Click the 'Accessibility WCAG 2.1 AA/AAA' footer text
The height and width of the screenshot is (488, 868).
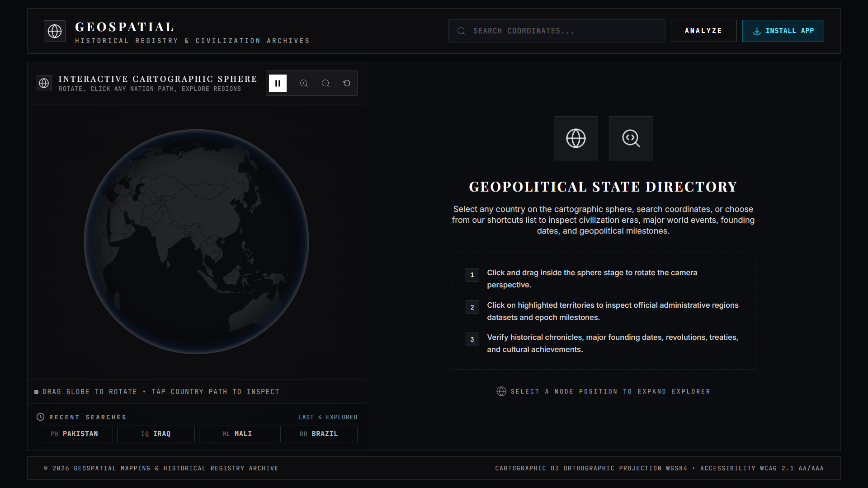click(x=762, y=468)
